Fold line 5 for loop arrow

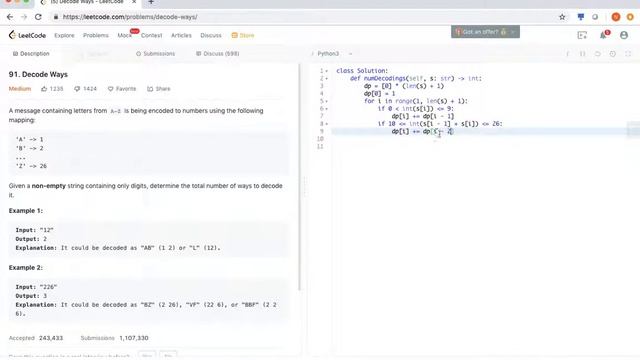[327, 101]
